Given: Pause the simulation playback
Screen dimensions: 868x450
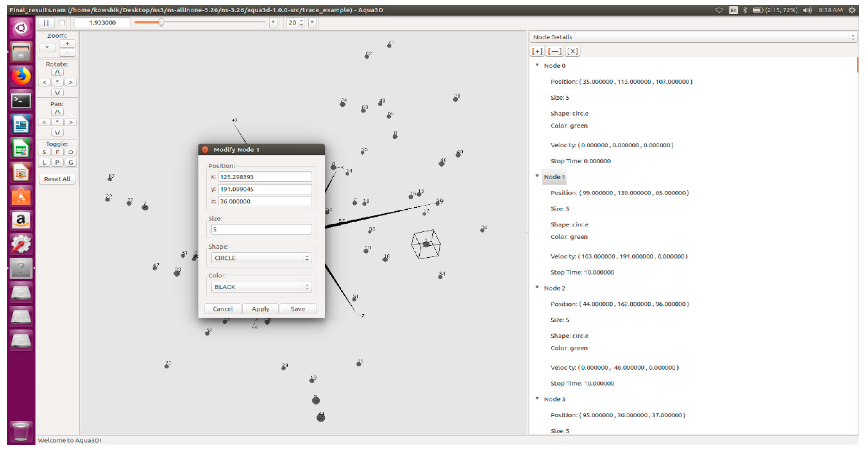Looking at the screenshot, I should click(46, 23).
